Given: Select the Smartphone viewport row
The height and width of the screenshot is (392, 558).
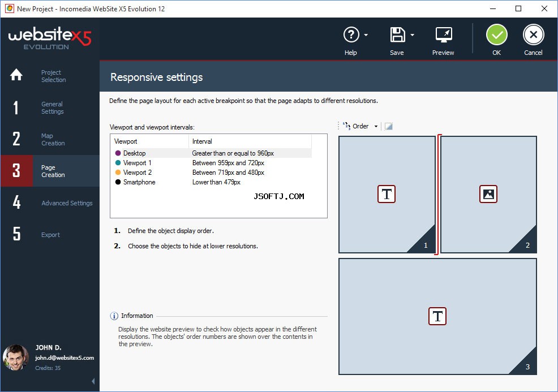Looking at the screenshot, I should (212, 182).
